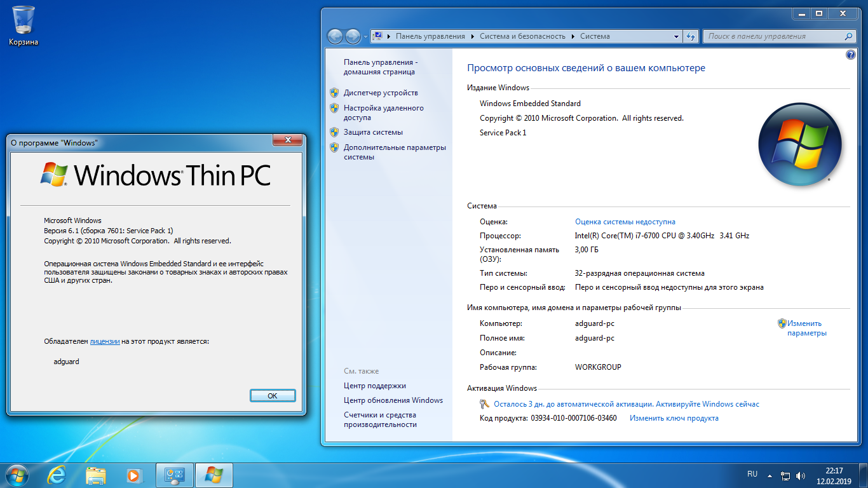Click the computer icon in address bar

pyautogui.click(x=377, y=36)
